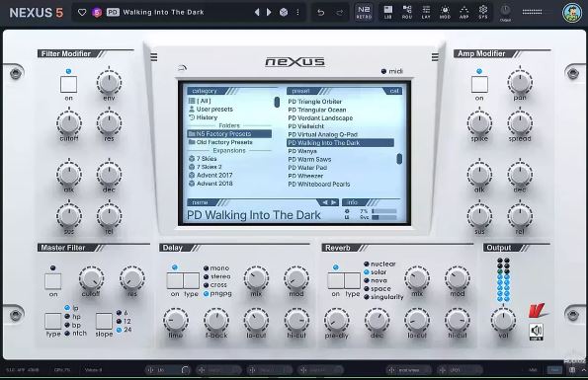Select the nuclear reverb type
The image size is (588, 380).
[379, 264]
